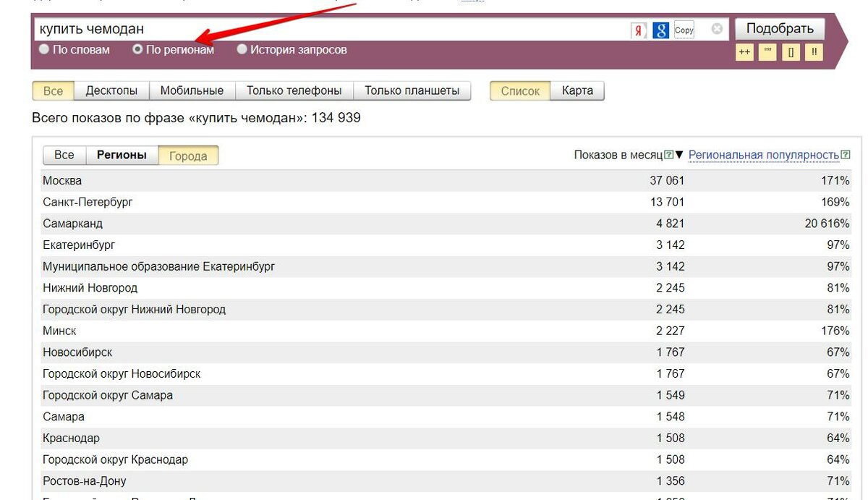Show results as Карта

[x=577, y=91]
